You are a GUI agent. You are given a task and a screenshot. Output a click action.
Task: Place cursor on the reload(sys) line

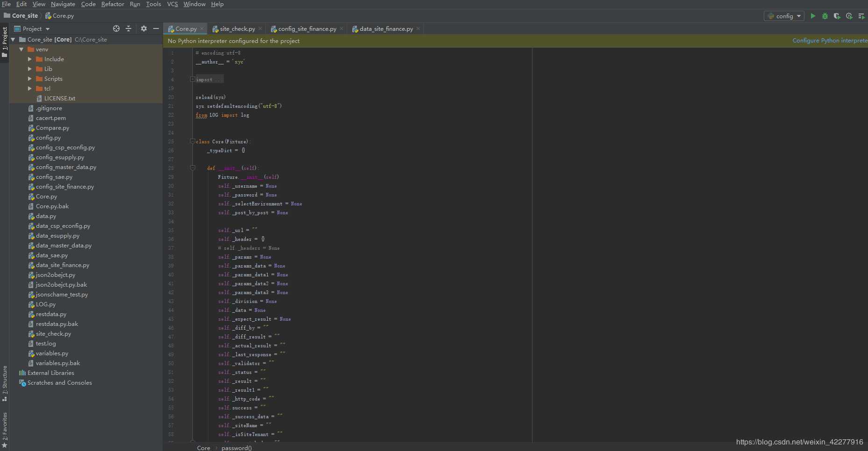point(211,97)
